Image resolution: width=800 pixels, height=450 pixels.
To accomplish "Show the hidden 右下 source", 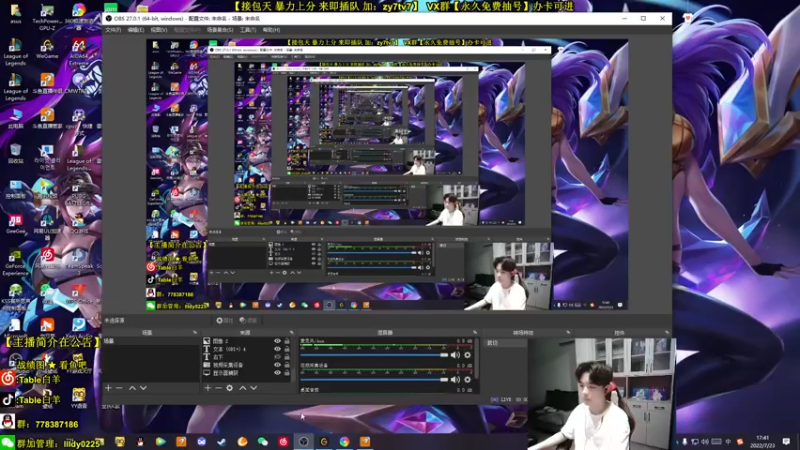I will tap(277, 357).
